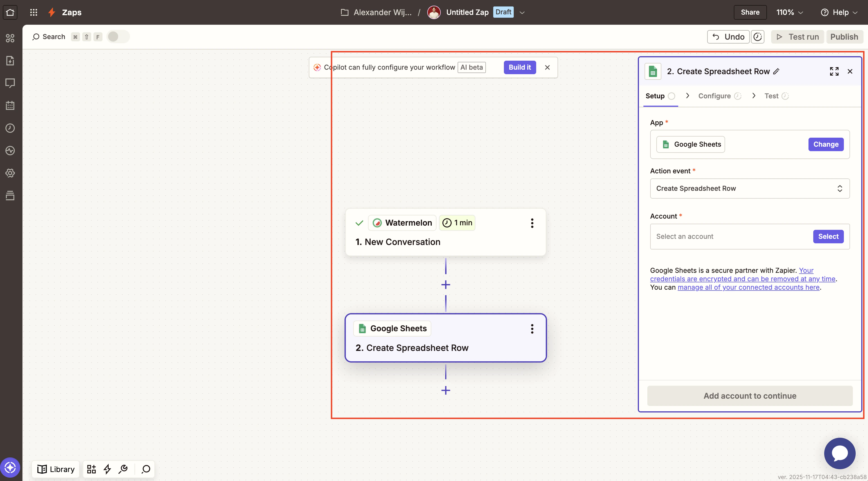868x481 pixels.
Task: Switch to the Test tab
Action: 776,96
